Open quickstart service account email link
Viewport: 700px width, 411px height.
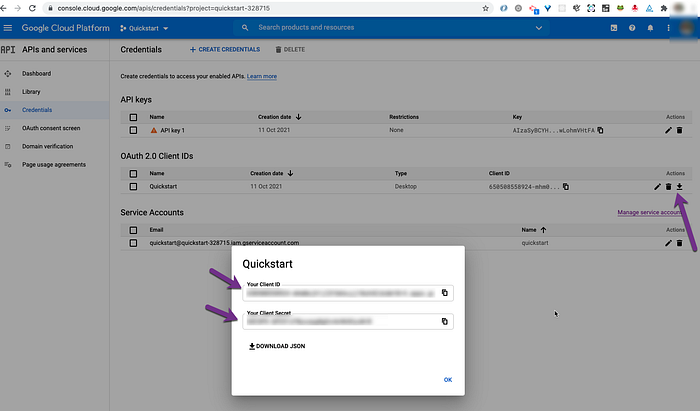(x=224, y=243)
